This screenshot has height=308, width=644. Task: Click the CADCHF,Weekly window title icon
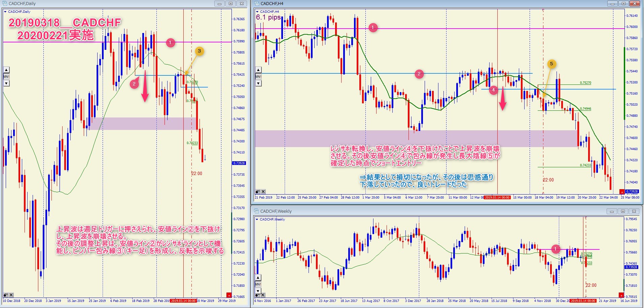point(256,211)
